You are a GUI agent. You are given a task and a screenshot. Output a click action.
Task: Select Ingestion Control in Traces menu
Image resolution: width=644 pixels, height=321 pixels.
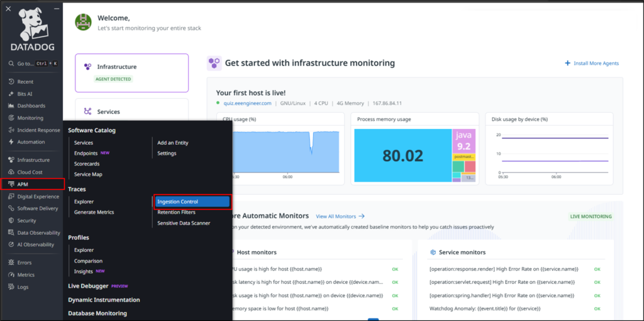tap(192, 202)
